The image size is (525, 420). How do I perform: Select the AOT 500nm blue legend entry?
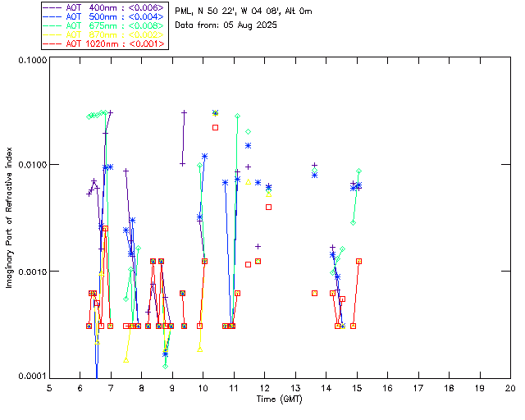104,16
